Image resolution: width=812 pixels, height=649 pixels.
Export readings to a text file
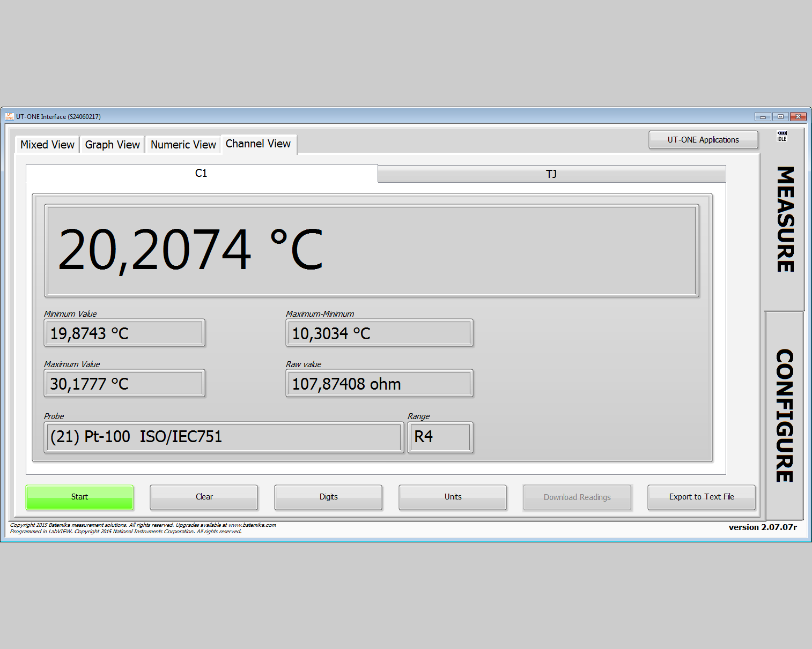click(702, 497)
